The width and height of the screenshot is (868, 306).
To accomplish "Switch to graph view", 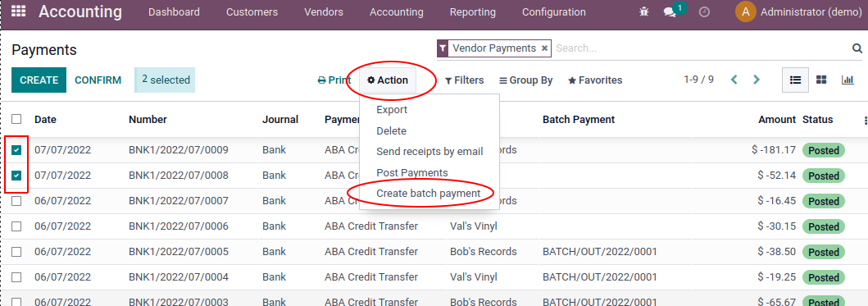I will [848, 80].
